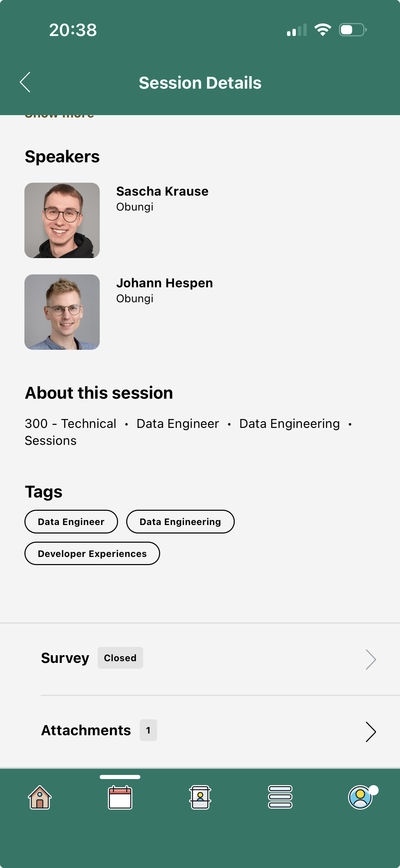
Task: Open the Survey row label
Action: 65,658
